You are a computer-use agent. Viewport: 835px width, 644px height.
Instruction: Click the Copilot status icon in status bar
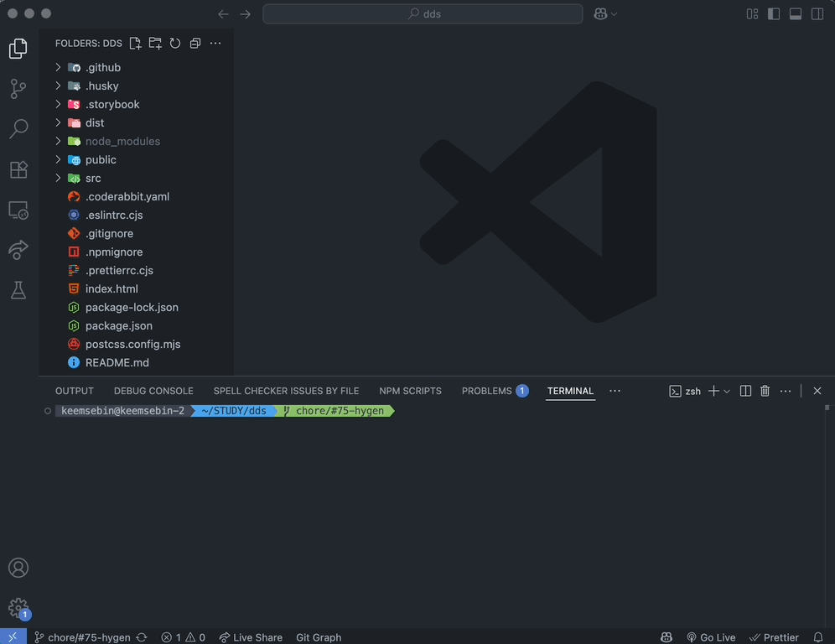pos(666,637)
